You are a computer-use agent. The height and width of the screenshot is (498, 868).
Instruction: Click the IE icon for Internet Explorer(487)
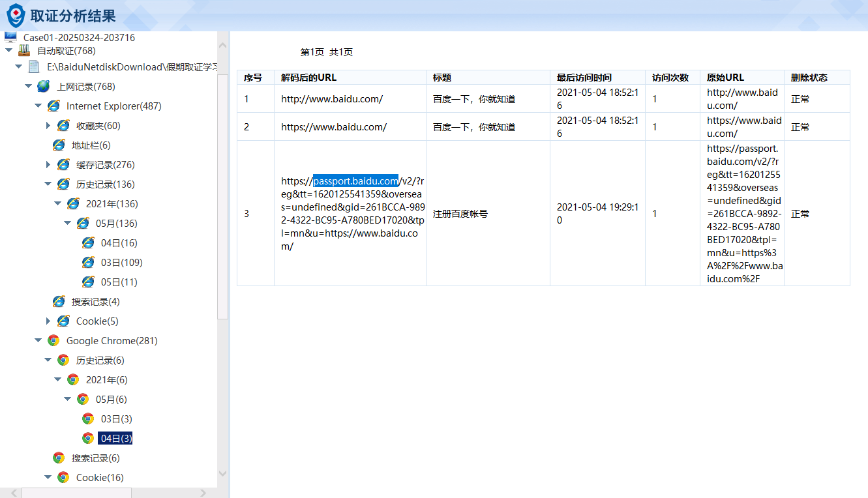click(53, 106)
